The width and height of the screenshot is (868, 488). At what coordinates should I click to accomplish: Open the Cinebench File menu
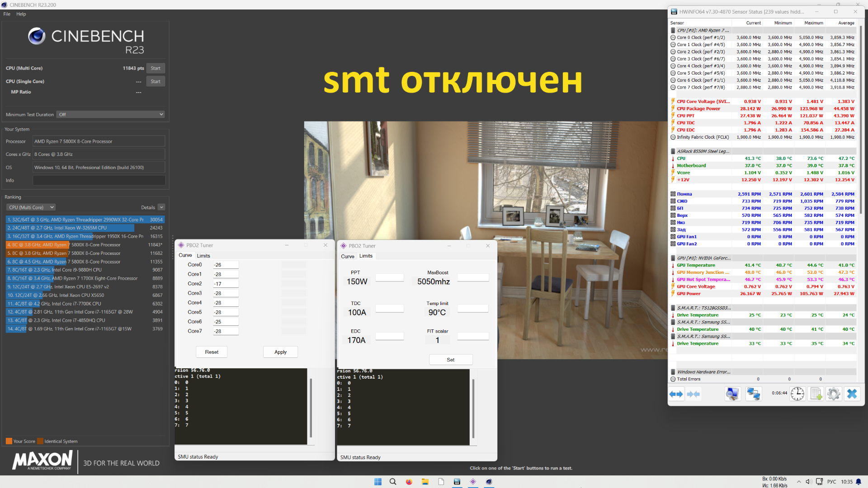[x=7, y=14]
